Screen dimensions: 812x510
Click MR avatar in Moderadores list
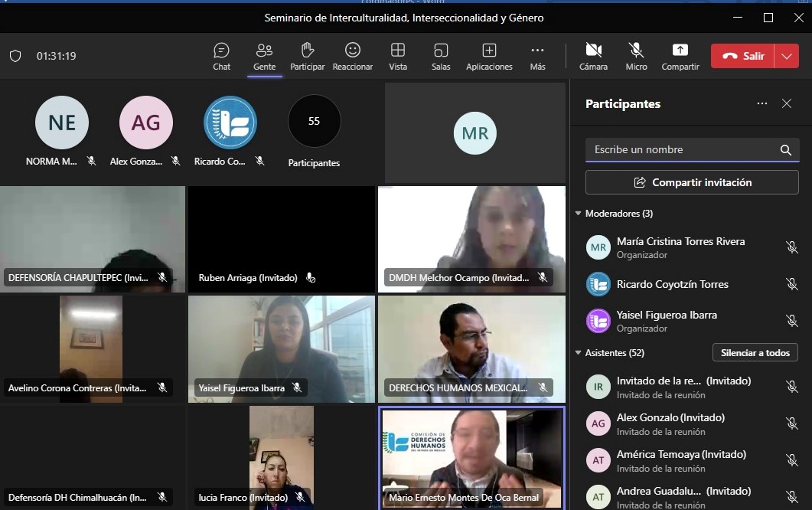(598, 247)
